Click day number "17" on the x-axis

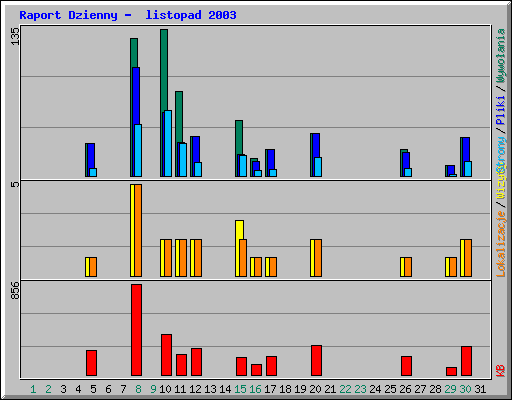[270, 389]
